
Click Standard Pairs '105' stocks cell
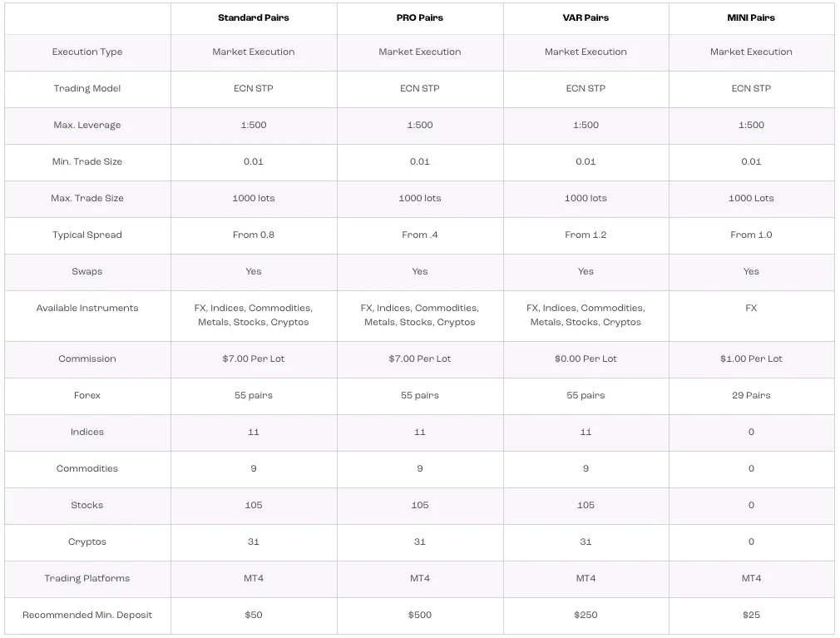[x=254, y=505]
